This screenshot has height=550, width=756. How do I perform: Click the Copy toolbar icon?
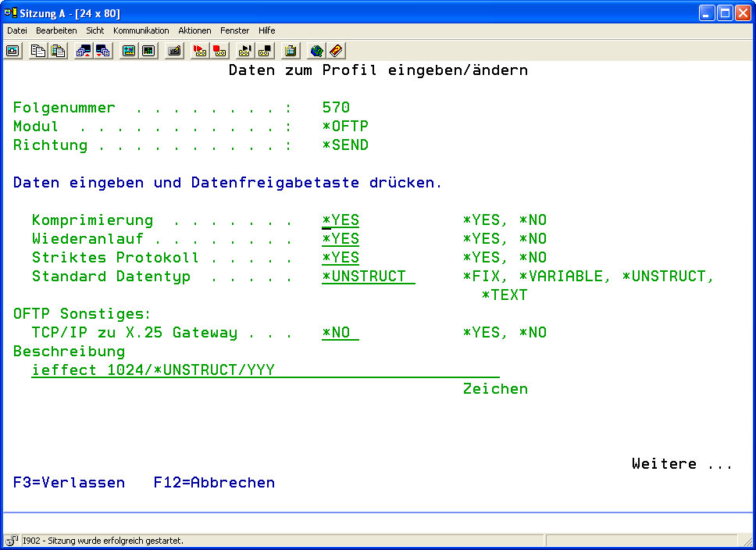pyautogui.click(x=37, y=51)
